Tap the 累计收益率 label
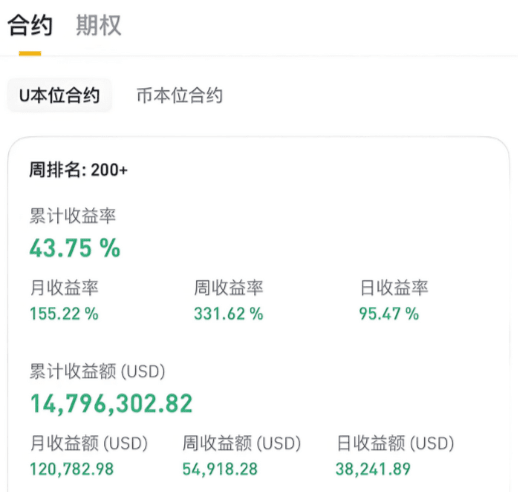The height and width of the screenshot is (492, 518). (73, 216)
